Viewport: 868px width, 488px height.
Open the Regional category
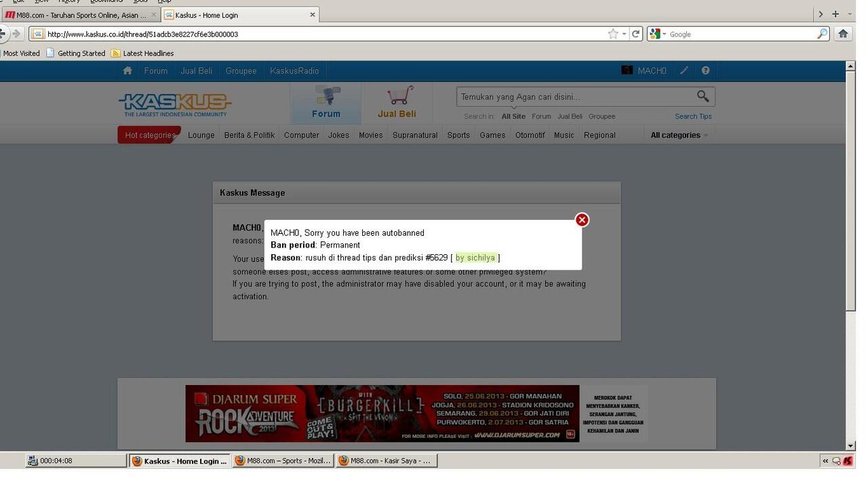pyautogui.click(x=599, y=135)
